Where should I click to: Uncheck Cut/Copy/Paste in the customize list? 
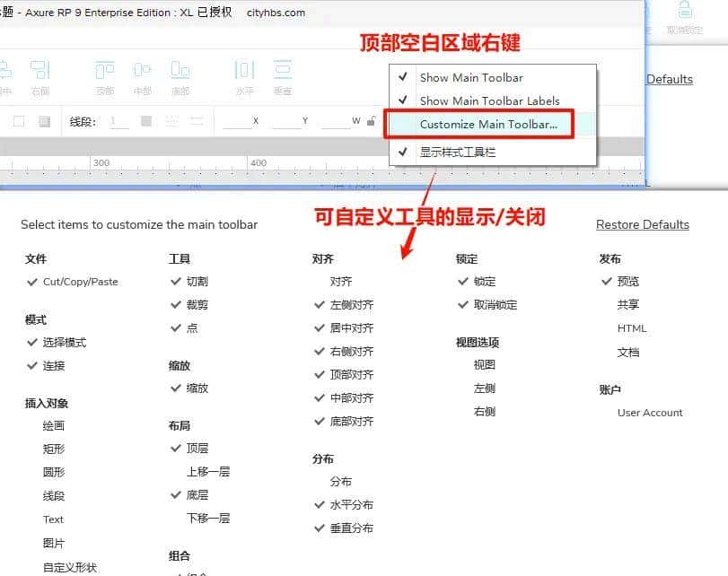click(80, 282)
